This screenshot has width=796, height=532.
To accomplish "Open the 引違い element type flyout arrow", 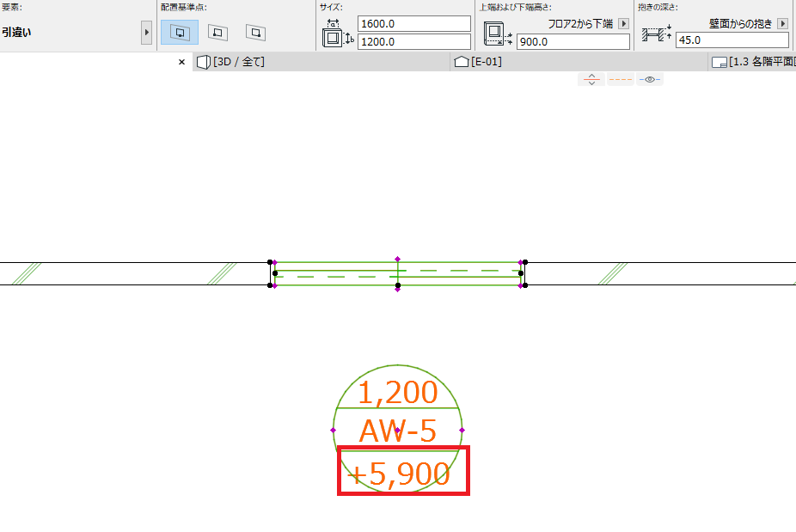I will click(146, 33).
